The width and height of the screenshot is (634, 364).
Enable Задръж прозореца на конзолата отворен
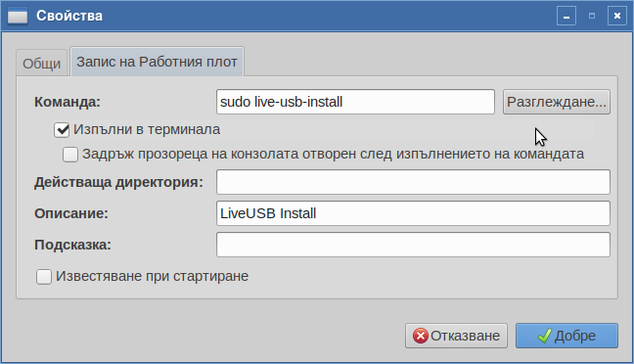click(x=70, y=155)
